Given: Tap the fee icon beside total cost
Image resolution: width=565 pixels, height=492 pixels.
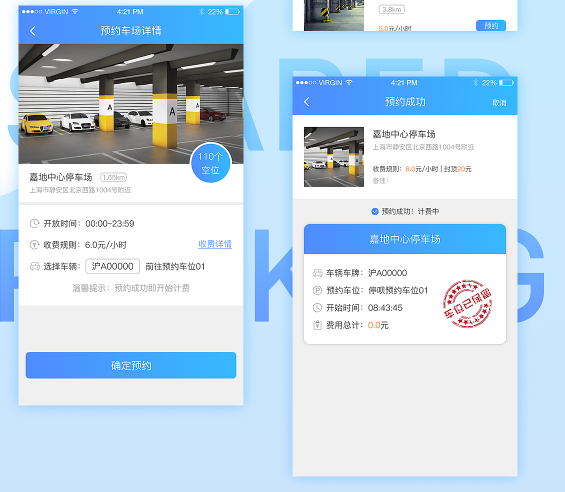Looking at the screenshot, I should (x=317, y=325).
